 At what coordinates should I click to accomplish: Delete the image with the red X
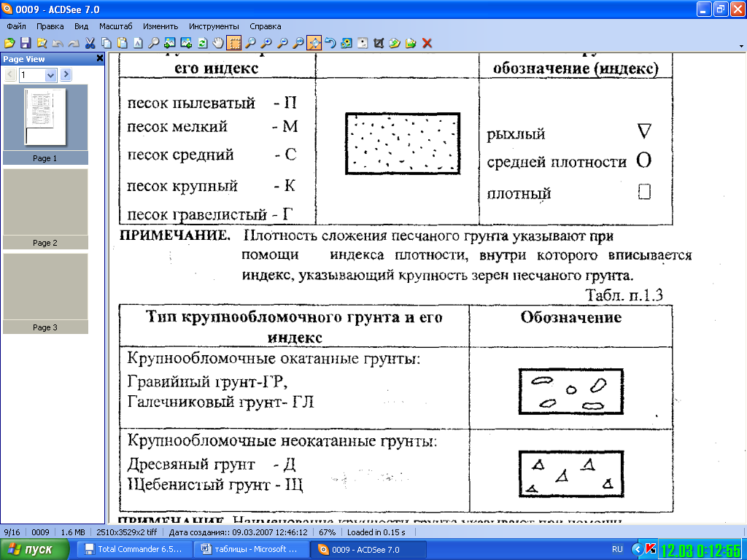(x=427, y=43)
